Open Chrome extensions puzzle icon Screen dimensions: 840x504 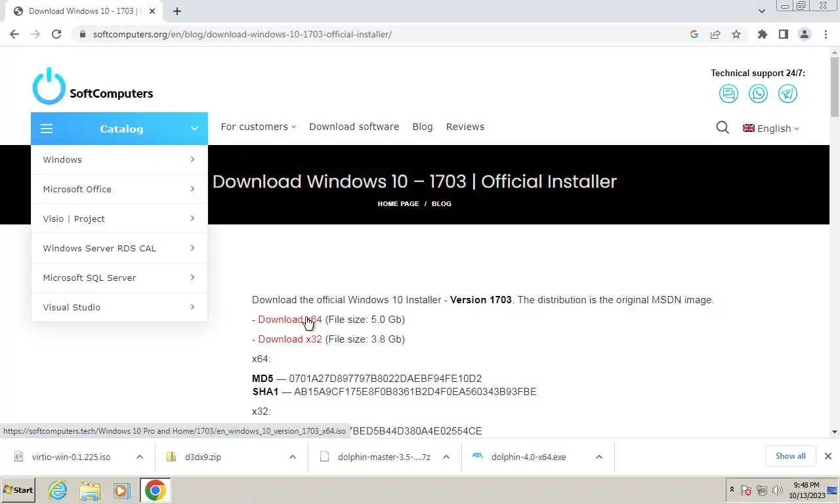pos(762,34)
